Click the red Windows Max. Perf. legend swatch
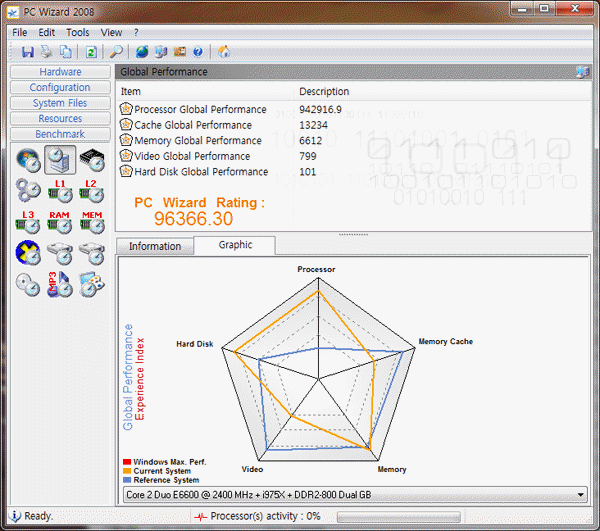 [127, 462]
